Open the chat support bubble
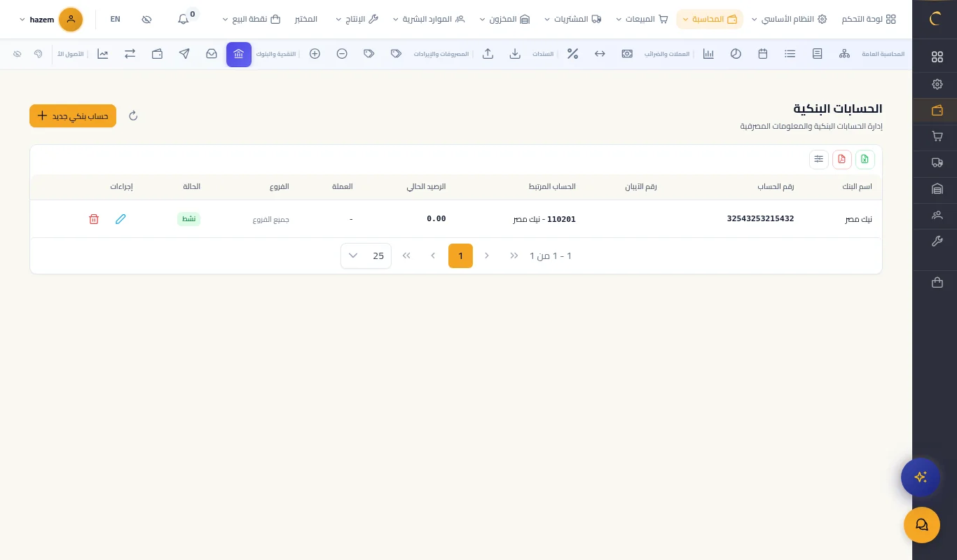This screenshot has width=957, height=560. coord(921,525)
